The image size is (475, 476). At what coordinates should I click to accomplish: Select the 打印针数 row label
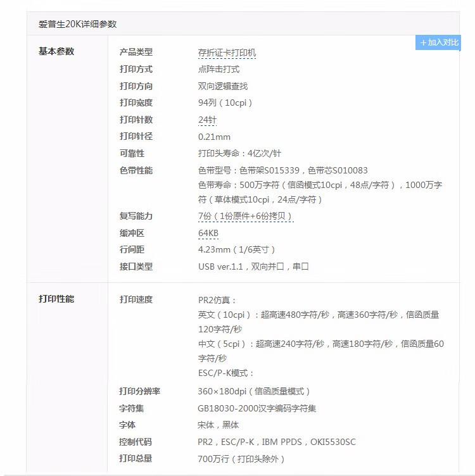[136, 120]
